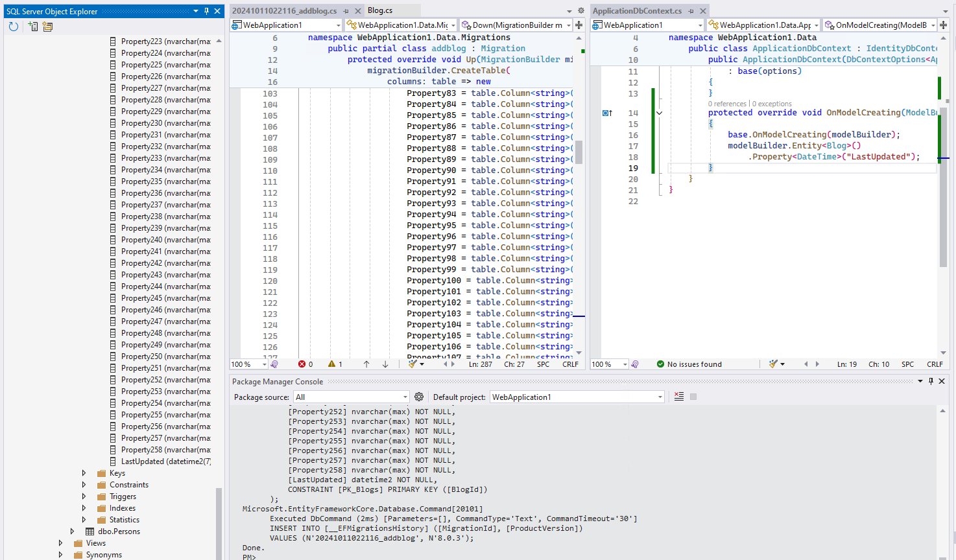
Task: Expand the Indexes folder
Action: [x=84, y=508]
